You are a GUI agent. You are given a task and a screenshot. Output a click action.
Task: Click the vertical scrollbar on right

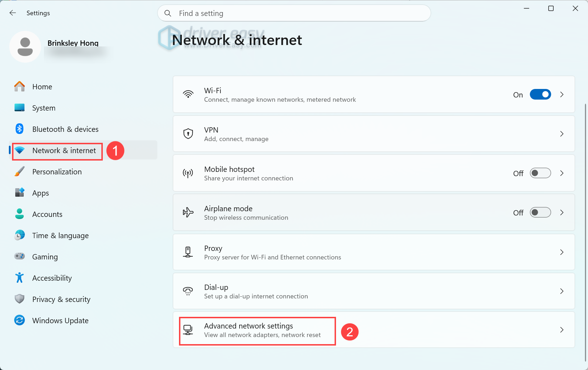(586, 232)
